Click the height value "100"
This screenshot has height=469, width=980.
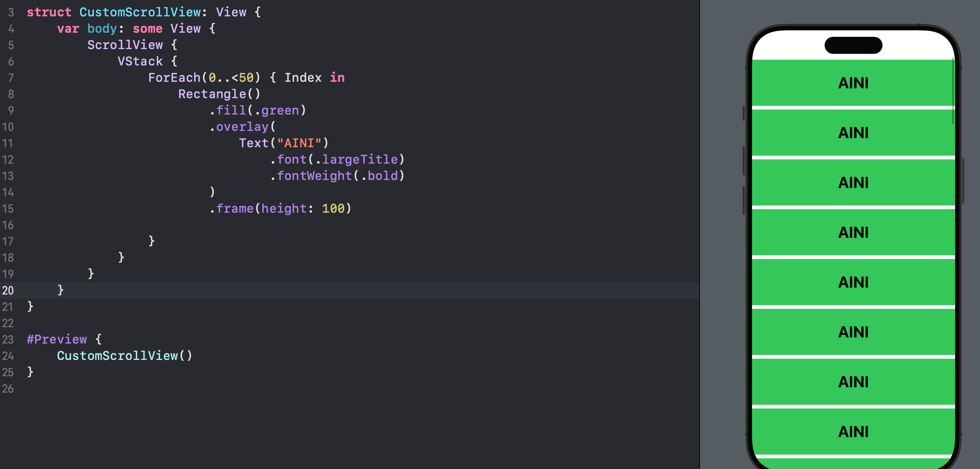[x=333, y=209]
